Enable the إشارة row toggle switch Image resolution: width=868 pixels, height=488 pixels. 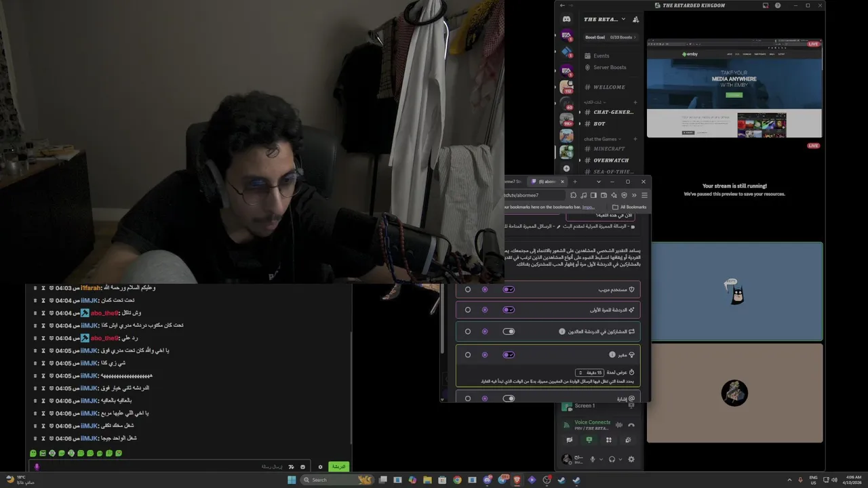coord(509,399)
